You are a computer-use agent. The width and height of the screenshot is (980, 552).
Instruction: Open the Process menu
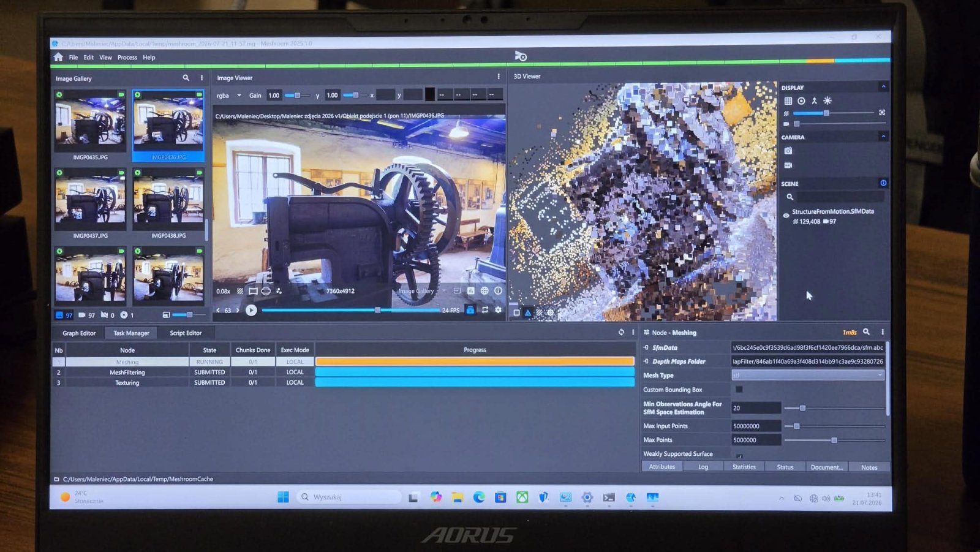click(x=127, y=58)
